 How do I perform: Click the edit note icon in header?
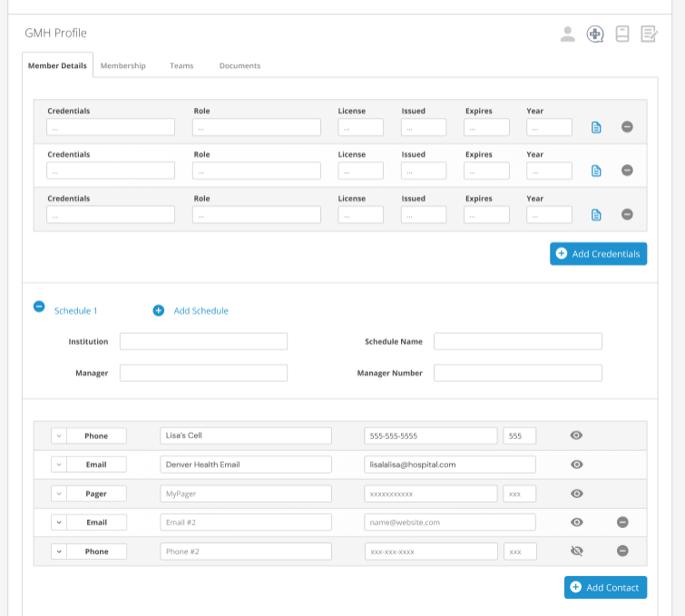[x=649, y=34]
